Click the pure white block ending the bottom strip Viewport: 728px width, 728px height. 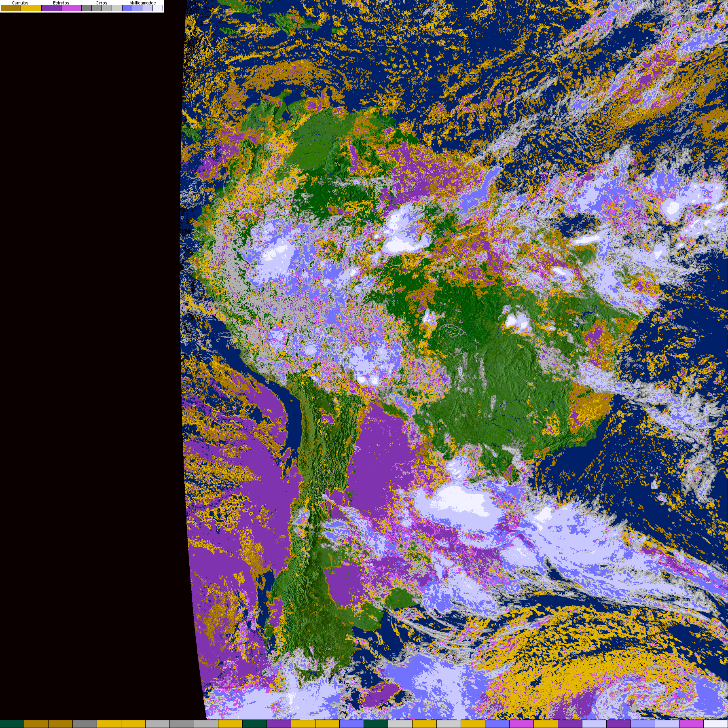click(716, 724)
